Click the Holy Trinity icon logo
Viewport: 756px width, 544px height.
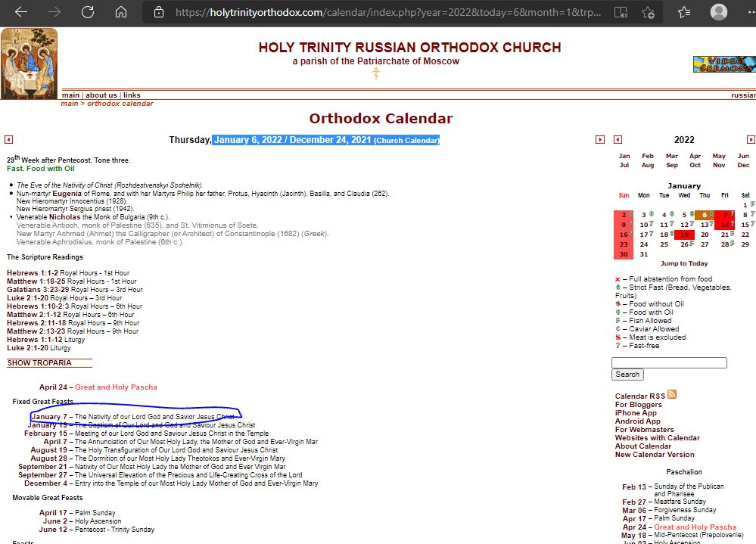pos(29,63)
